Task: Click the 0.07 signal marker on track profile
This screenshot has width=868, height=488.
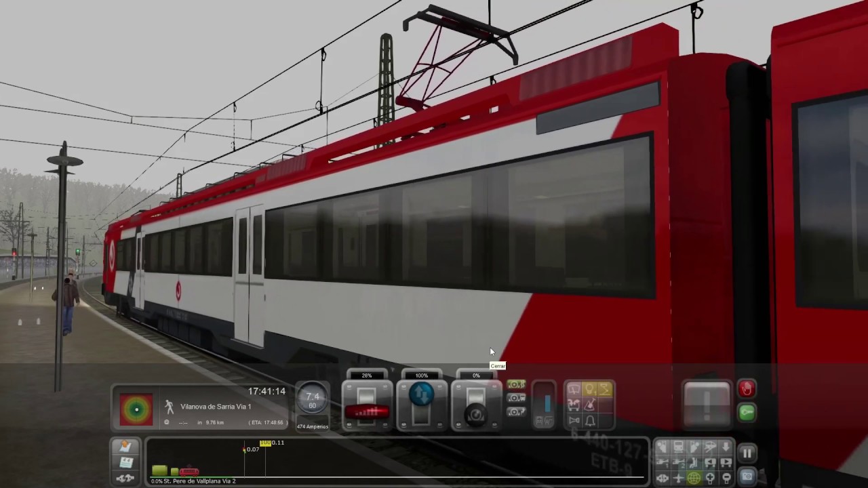Action: click(x=252, y=449)
